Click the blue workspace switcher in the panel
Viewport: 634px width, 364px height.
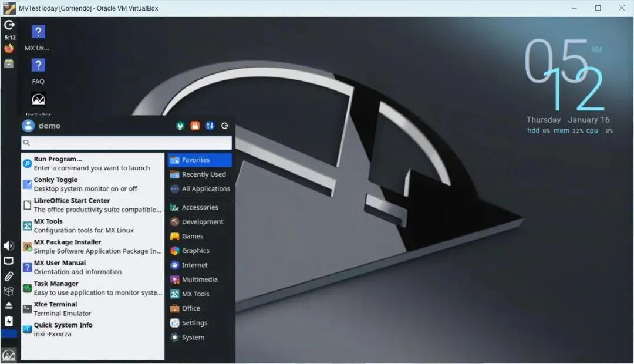click(x=8, y=333)
